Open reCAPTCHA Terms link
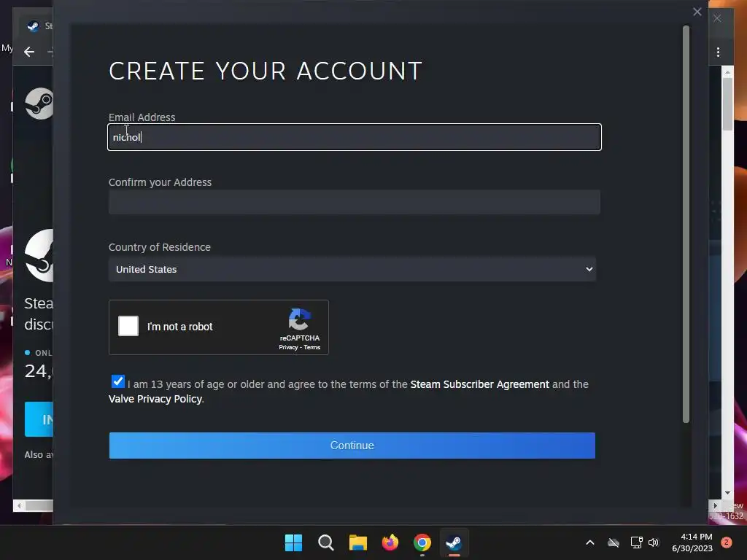The image size is (747, 560). click(x=312, y=348)
